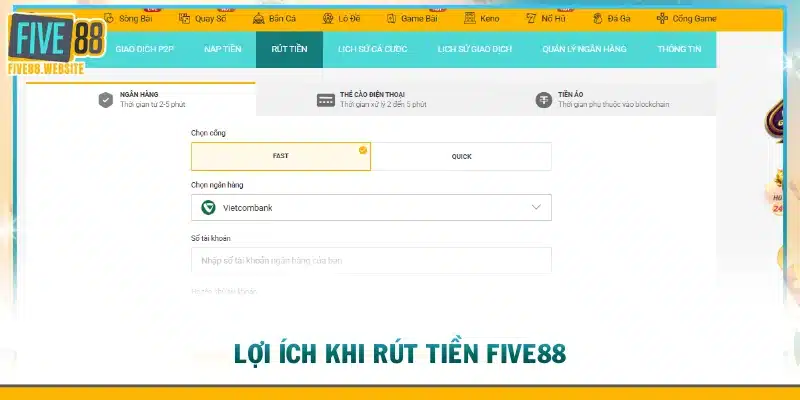The image size is (800, 400).
Task: Open the Lịch Sử Cá Cược tab
Action: coord(372,49)
